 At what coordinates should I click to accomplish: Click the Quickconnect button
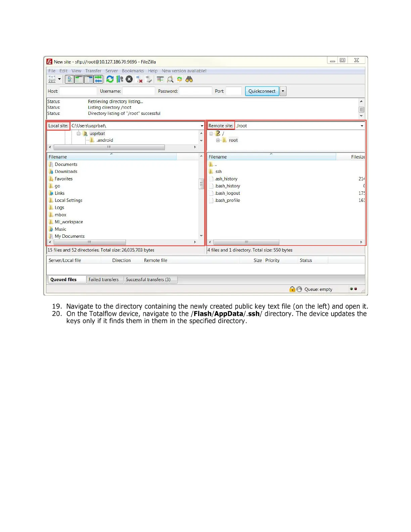pos(262,91)
